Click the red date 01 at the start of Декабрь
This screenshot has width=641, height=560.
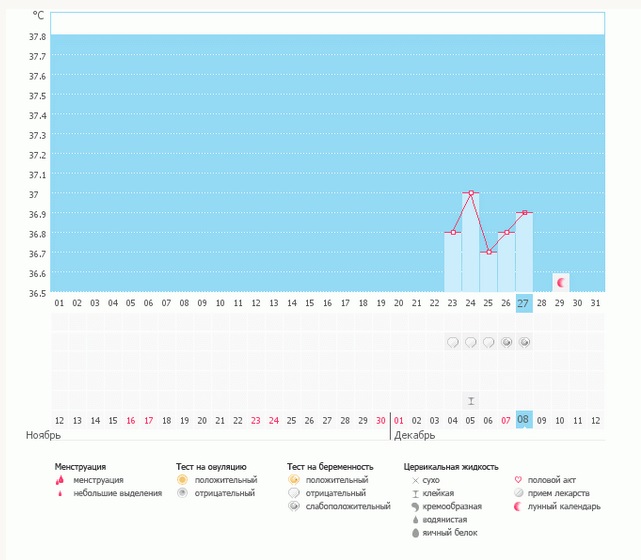click(x=399, y=421)
